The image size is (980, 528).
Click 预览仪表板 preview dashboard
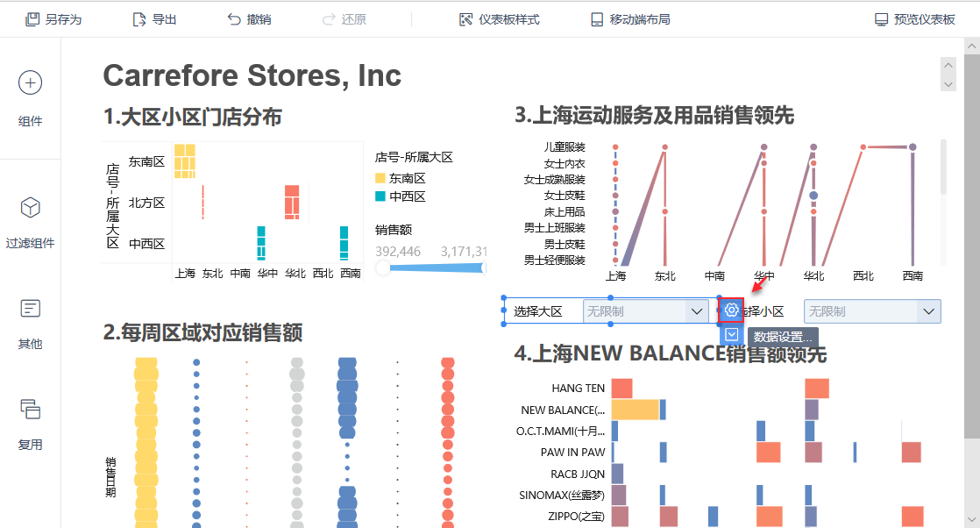pos(915,19)
